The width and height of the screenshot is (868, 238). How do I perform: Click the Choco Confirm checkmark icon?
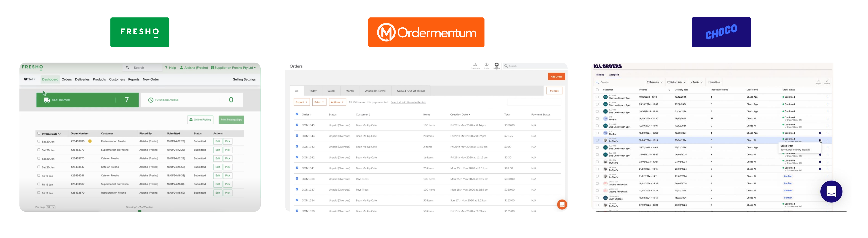(x=827, y=81)
